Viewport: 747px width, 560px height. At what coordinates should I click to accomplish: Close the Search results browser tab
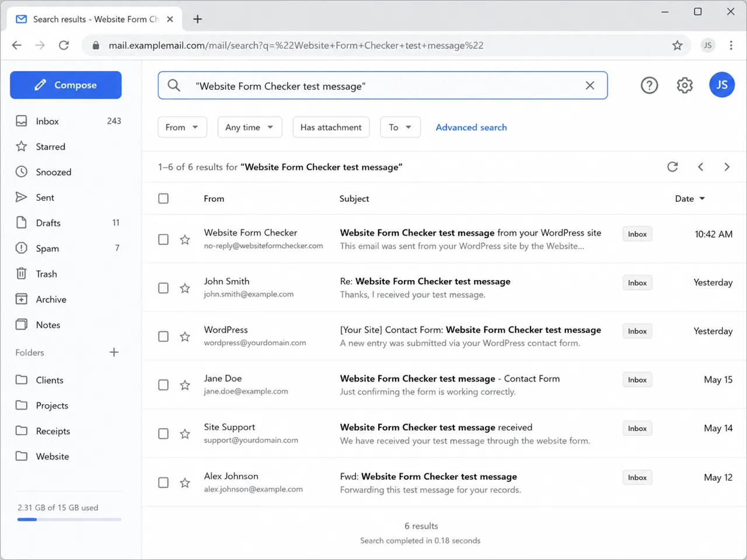[170, 19]
